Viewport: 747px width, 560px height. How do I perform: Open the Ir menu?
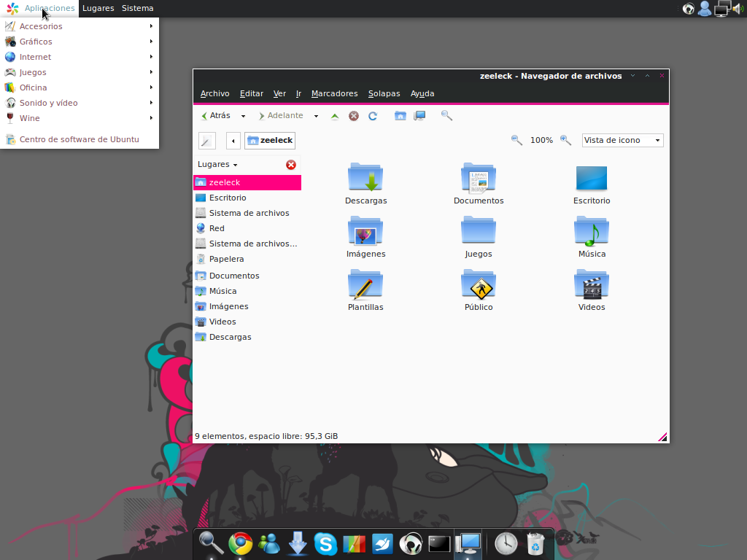(x=298, y=93)
